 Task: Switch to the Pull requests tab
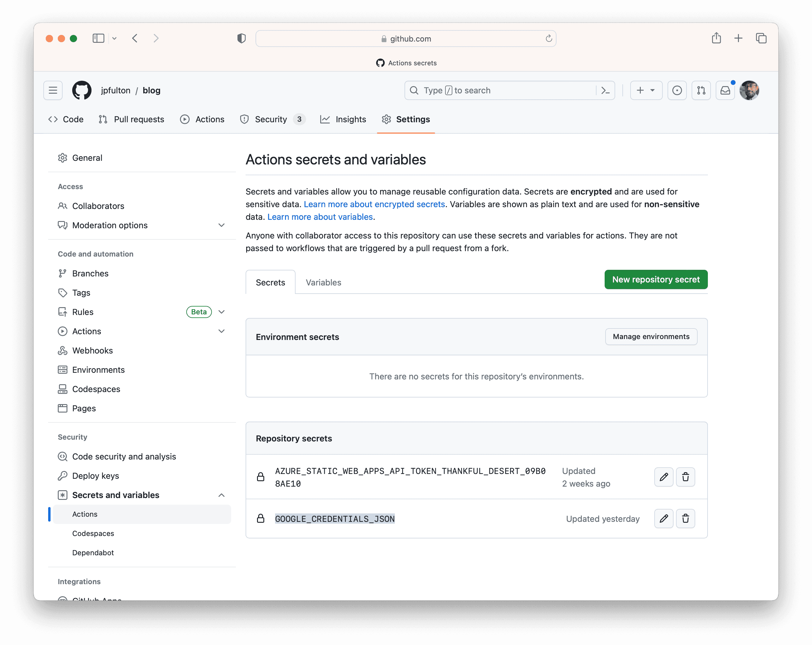tap(132, 120)
